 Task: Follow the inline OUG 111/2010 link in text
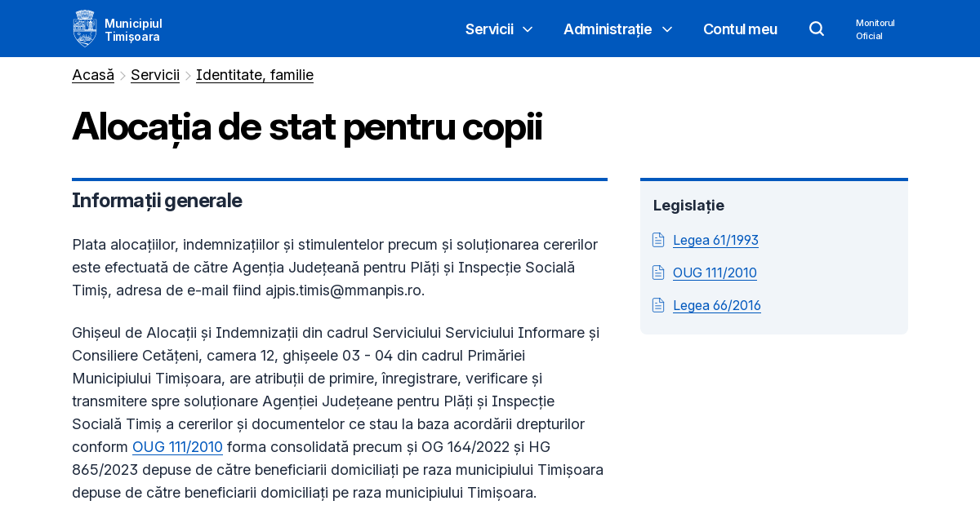click(177, 447)
